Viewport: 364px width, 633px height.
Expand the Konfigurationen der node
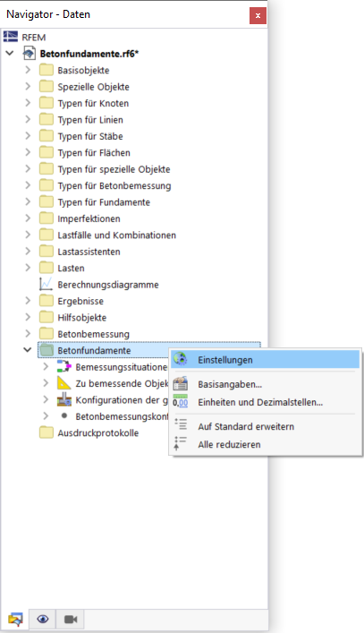click(x=46, y=399)
